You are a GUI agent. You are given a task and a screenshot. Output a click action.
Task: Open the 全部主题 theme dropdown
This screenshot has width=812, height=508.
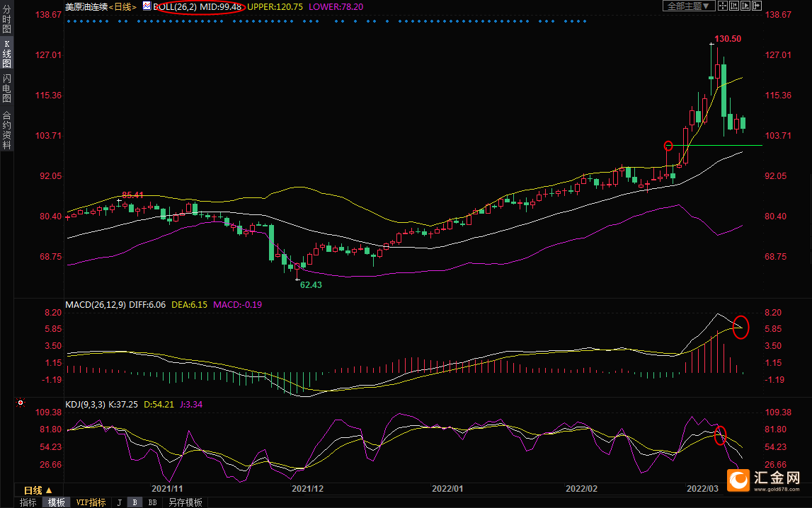pyautogui.click(x=688, y=6)
